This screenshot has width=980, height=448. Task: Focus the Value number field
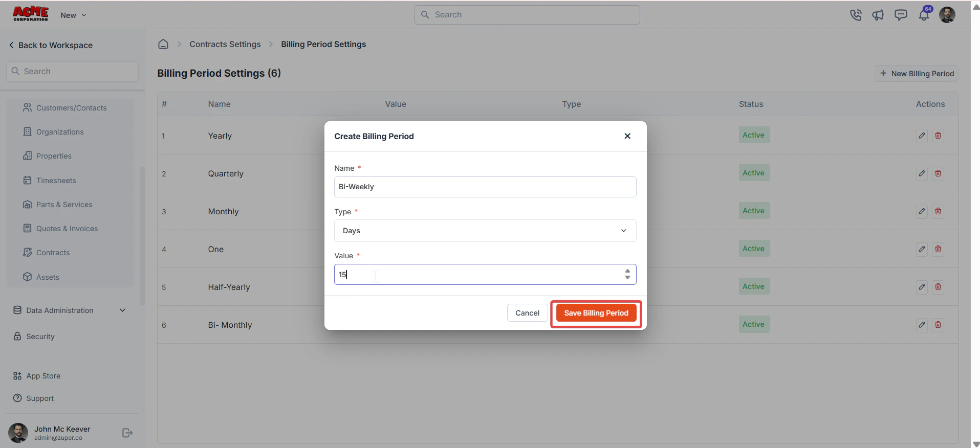point(485,275)
